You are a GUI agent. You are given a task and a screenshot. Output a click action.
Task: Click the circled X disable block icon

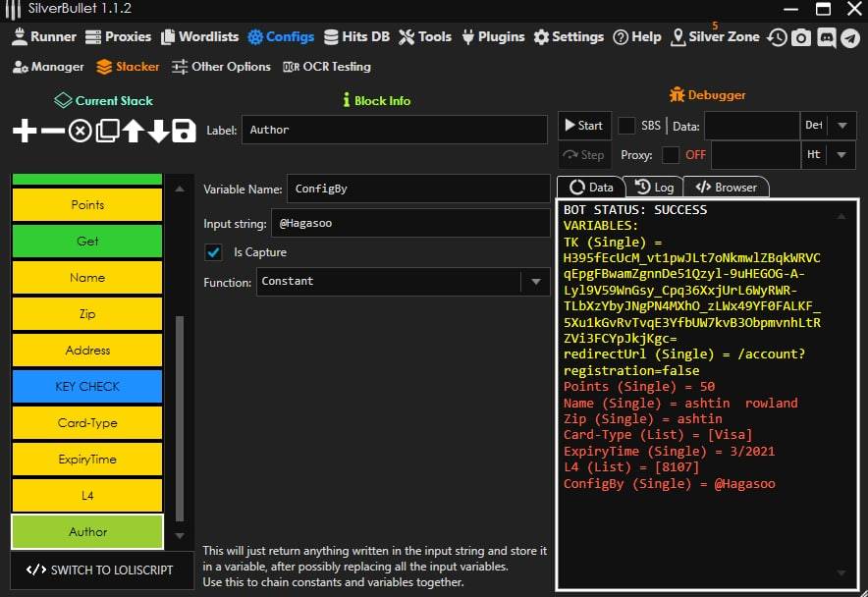pyautogui.click(x=80, y=131)
